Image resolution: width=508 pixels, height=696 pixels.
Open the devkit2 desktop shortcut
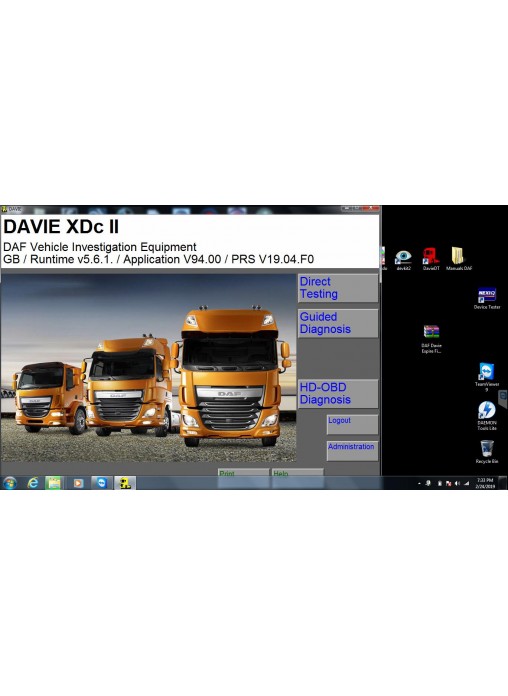click(403, 260)
